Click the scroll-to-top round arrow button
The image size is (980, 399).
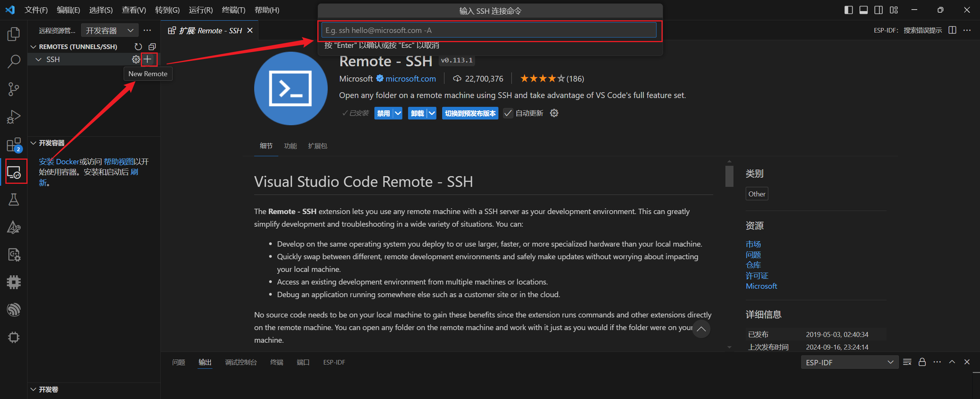pyautogui.click(x=701, y=329)
